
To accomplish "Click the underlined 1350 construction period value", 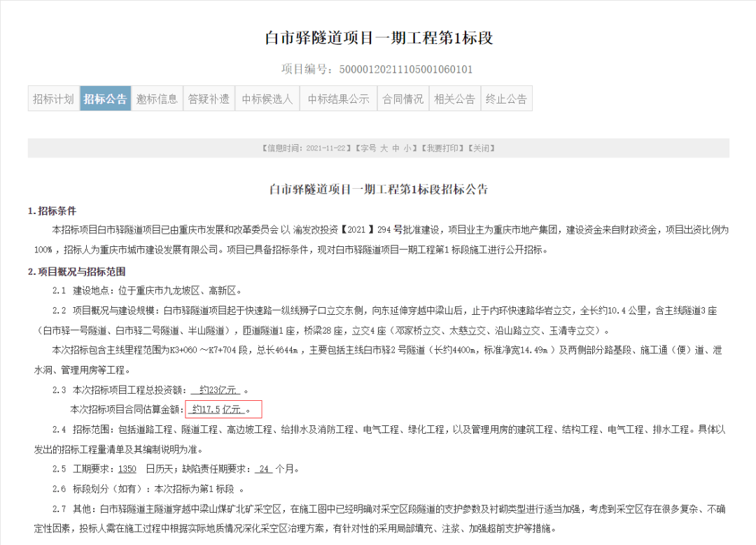I will pyautogui.click(x=127, y=469).
